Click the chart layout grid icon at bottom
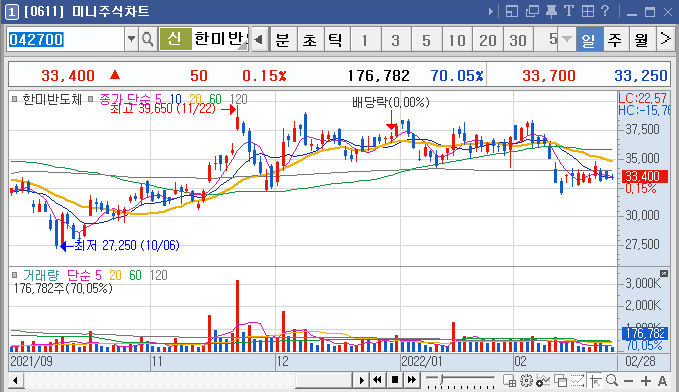The height and width of the screenshot is (392, 679). pyautogui.click(x=509, y=381)
